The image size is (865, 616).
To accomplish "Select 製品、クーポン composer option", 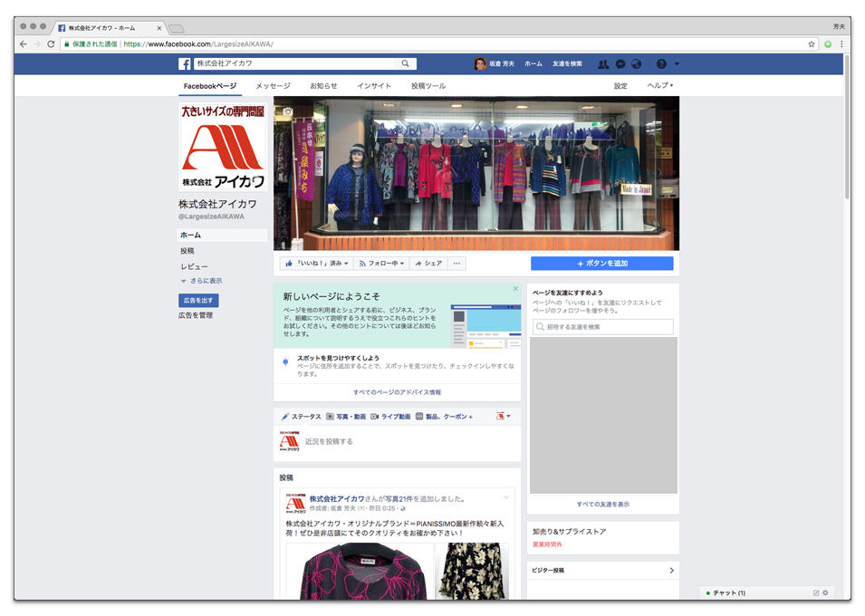I will 444,417.
